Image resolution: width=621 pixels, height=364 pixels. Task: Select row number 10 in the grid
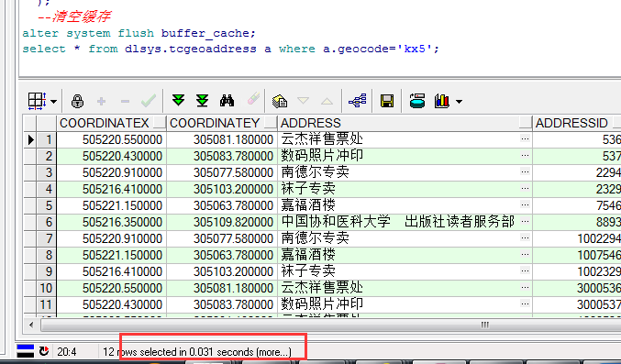pos(47,288)
